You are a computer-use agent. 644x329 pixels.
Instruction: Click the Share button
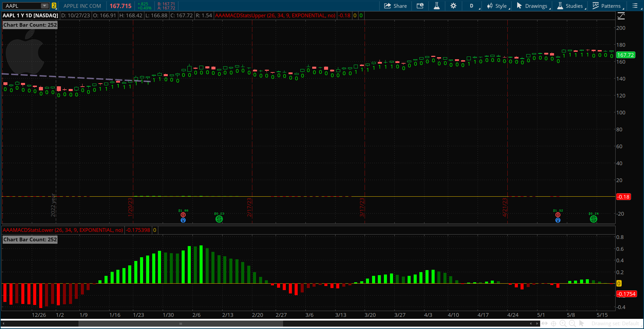[x=395, y=6]
